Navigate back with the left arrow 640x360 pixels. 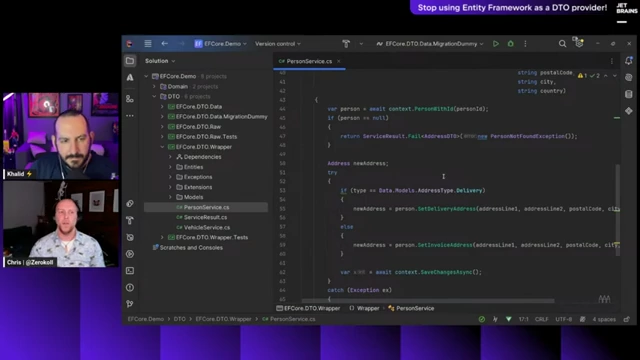pyautogui.click(x=164, y=43)
